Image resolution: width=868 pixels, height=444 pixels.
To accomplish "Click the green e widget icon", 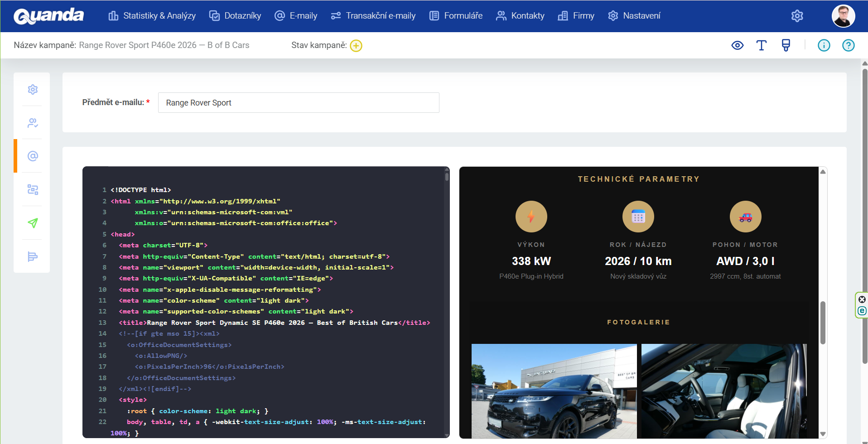I will (862, 311).
